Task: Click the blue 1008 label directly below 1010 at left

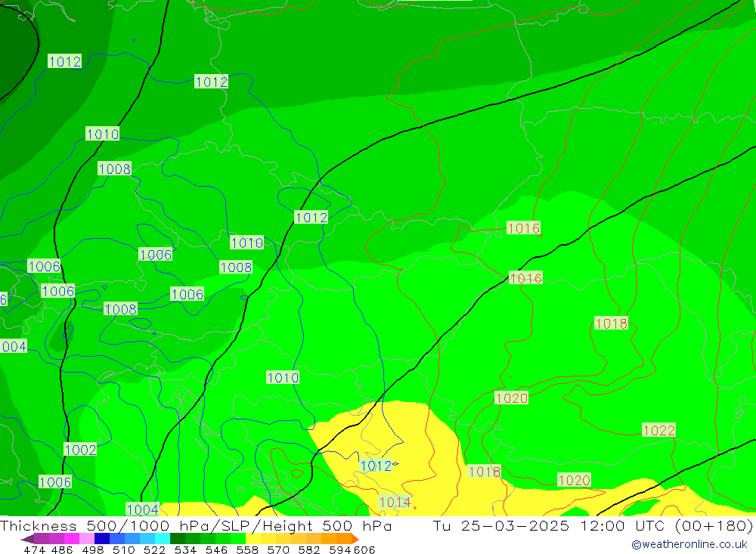Action: pyautogui.click(x=114, y=169)
